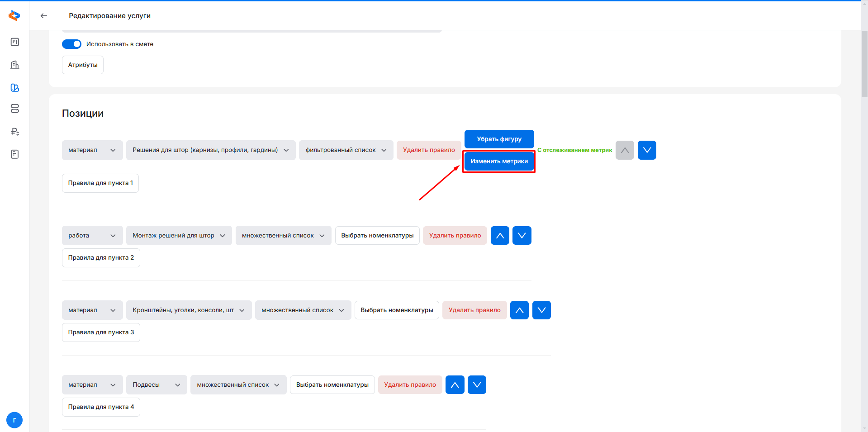Click Изменить метрики button
The width and height of the screenshot is (868, 432).
tap(499, 161)
